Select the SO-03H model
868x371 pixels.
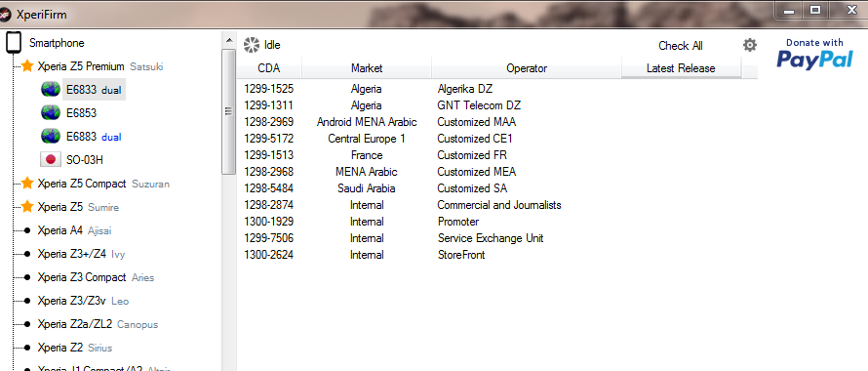[x=84, y=160]
